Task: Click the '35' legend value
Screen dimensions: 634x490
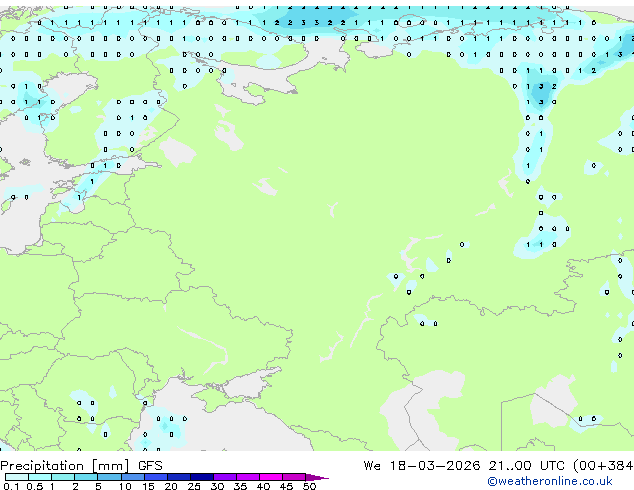Action: click(x=240, y=486)
